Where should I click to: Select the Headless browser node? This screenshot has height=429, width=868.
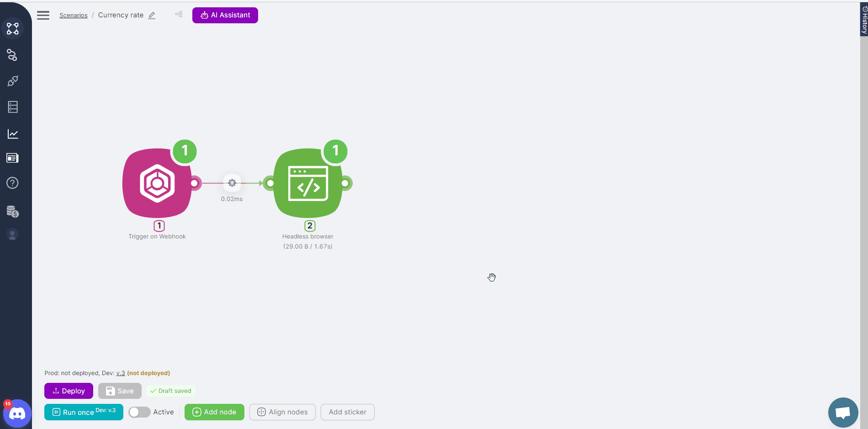pyautogui.click(x=307, y=183)
